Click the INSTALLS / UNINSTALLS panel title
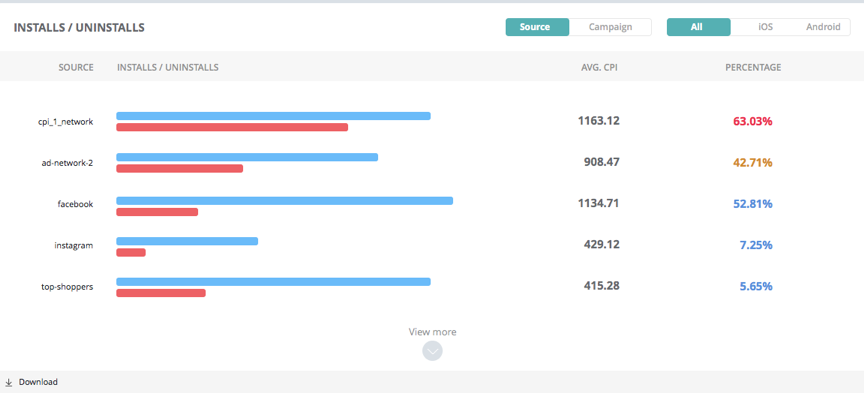Screen dimensions: 864x393 coord(79,28)
